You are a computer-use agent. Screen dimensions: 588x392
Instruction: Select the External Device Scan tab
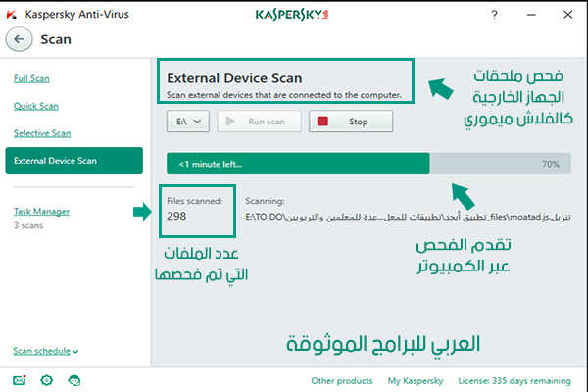tap(74, 161)
